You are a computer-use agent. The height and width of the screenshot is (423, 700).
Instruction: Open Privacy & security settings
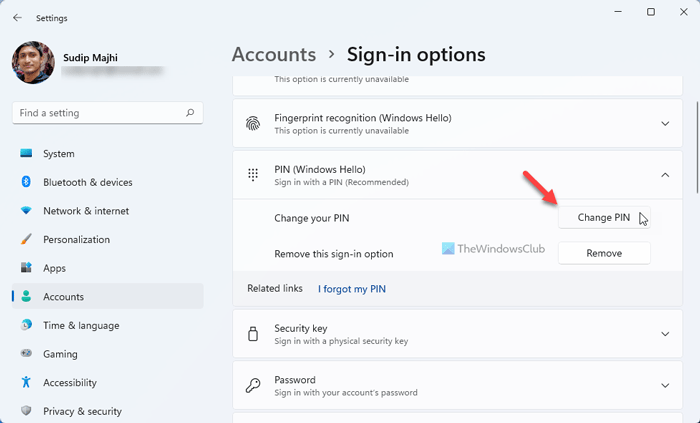pos(82,411)
